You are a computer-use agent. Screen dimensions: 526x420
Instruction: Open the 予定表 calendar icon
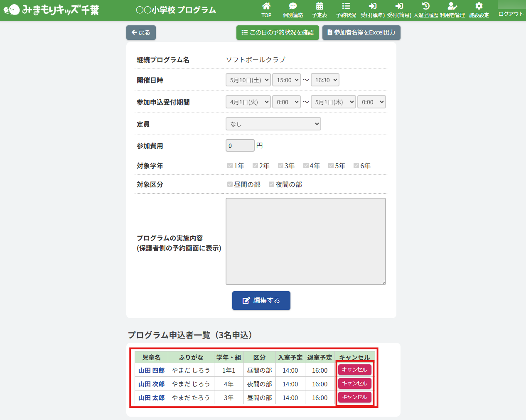pyautogui.click(x=320, y=6)
